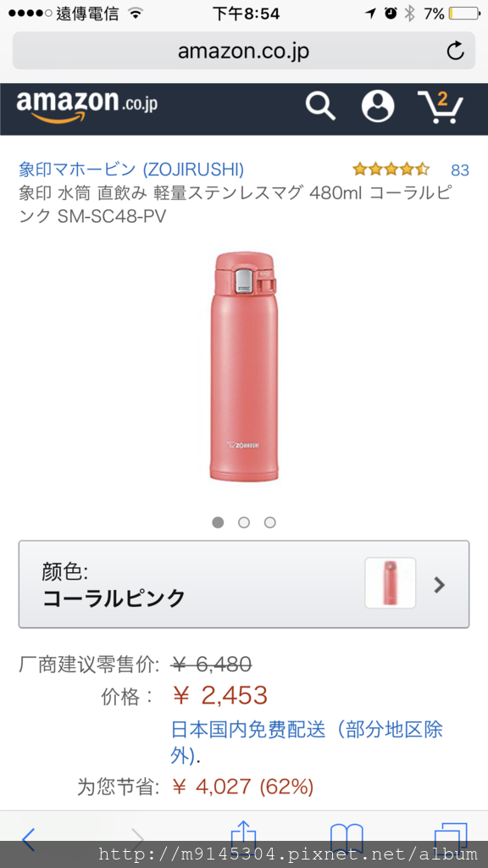The image size is (488, 868).
Task: Reload the page with the refresh icon
Action: pos(455,51)
